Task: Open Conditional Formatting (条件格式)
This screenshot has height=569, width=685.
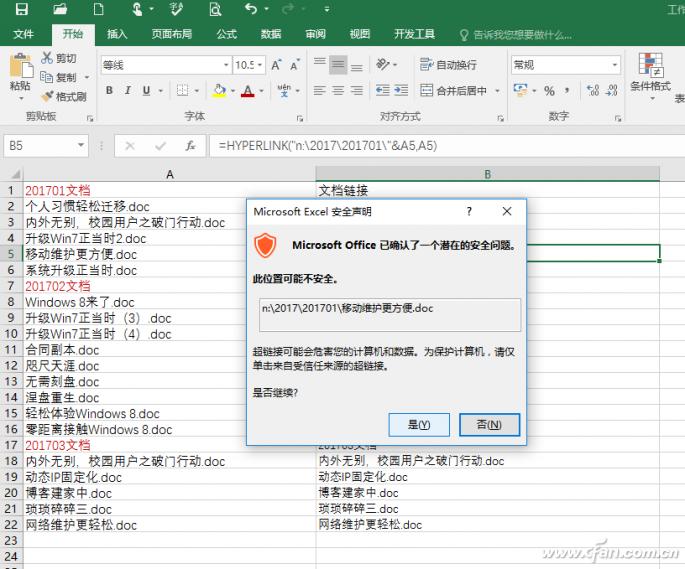Action: (650, 77)
